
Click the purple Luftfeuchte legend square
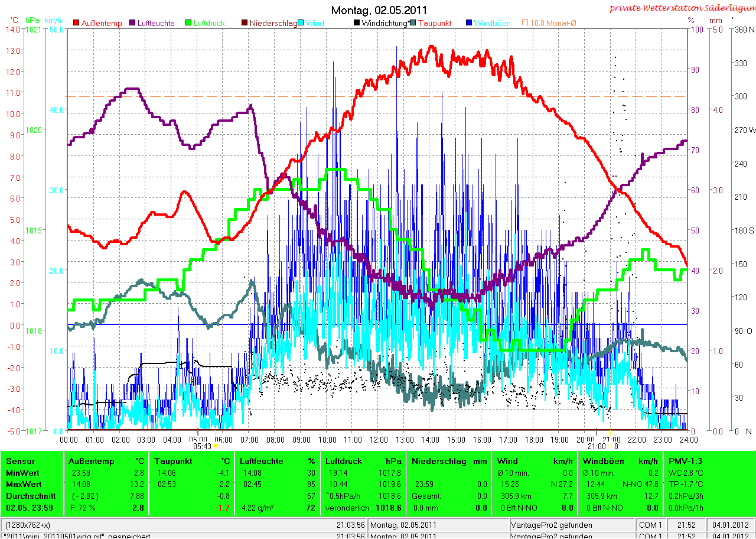[132, 23]
